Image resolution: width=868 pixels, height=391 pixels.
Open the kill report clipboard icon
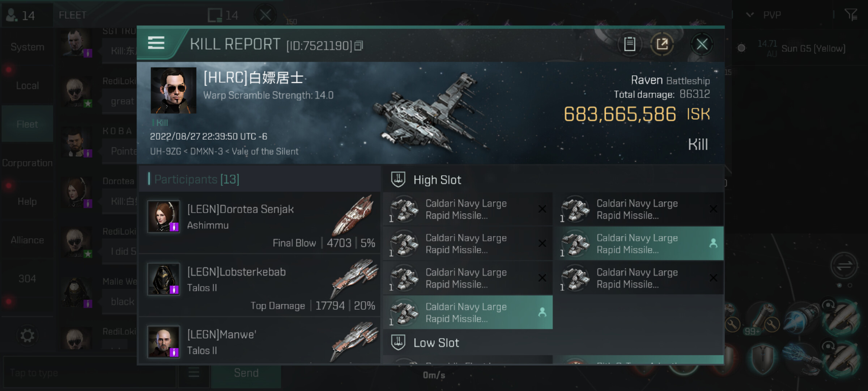click(629, 44)
